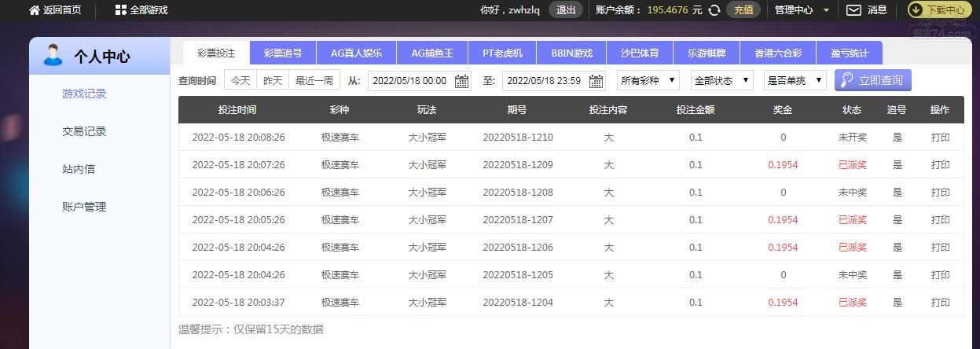Click the grid icon beside 全部游戏
The width and height of the screenshot is (980, 349).
120,10
